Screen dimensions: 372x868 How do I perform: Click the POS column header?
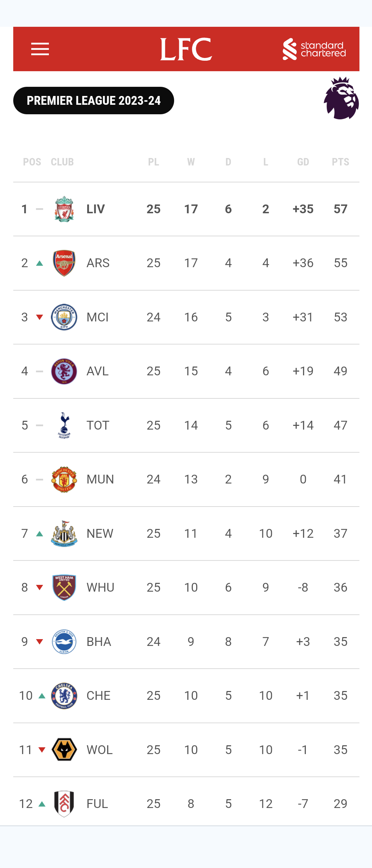tap(32, 162)
